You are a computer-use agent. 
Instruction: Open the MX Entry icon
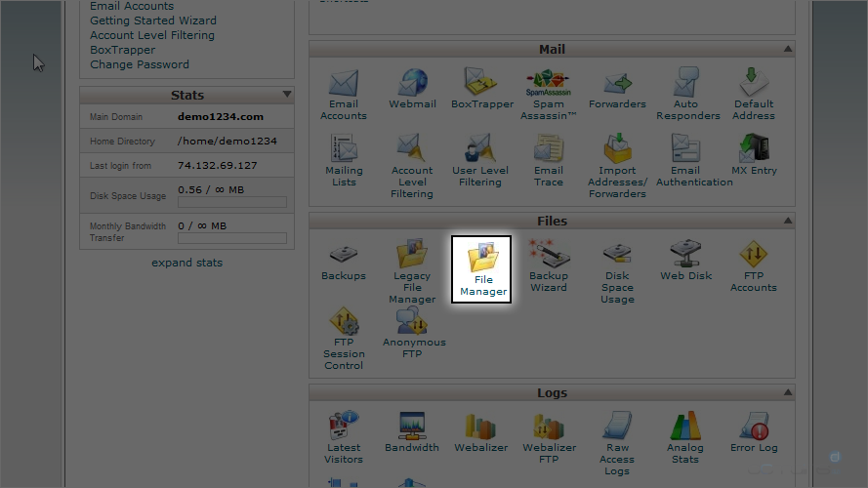pyautogui.click(x=753, y=157)
